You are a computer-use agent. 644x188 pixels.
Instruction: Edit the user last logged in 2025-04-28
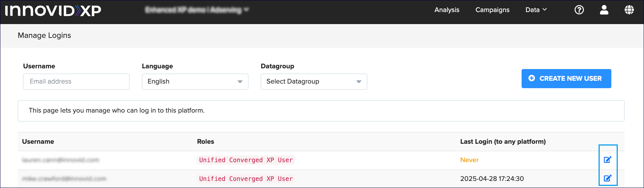[x=608, y=178]
